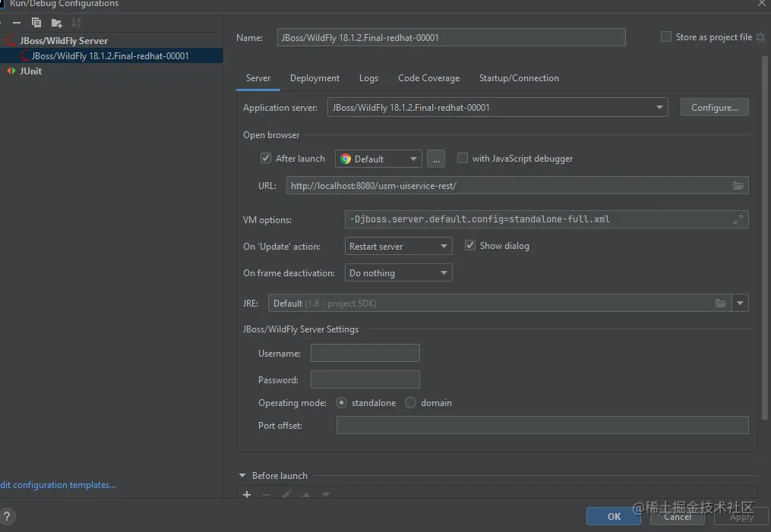Close the Run/Debug Configurations dialog
771x532 pixels.
coord(762,3)
